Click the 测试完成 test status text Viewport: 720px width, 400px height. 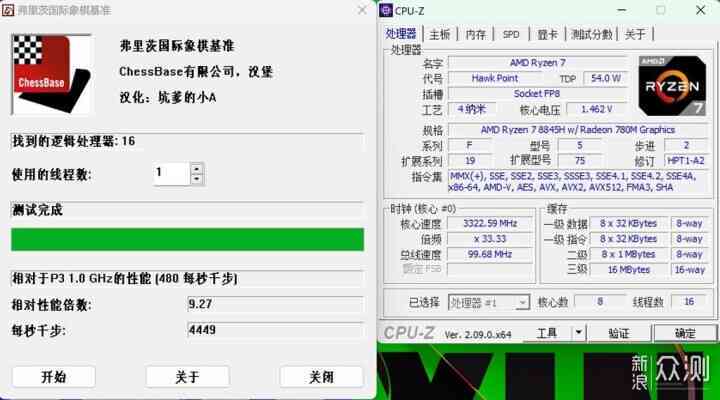pyautogui.click(x=37, y=210)
